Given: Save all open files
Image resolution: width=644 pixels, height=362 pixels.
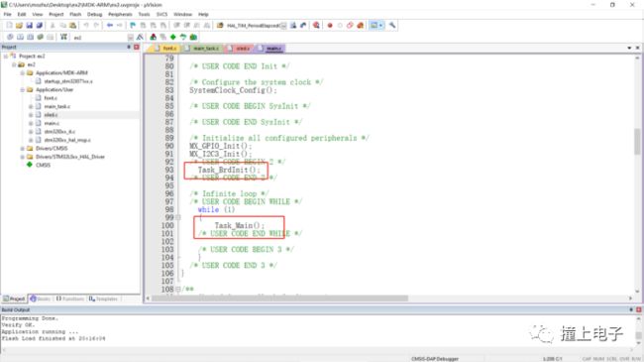Looking at the screenshot, I should (x=39, y=26).
